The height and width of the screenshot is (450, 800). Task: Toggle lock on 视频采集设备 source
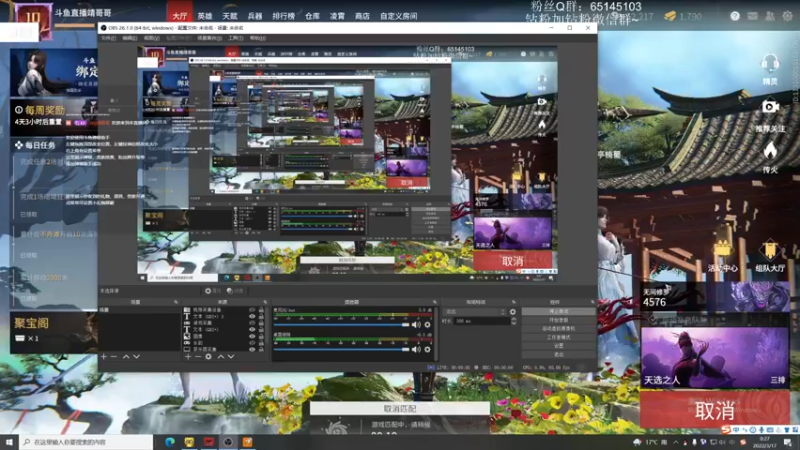pyautogui.click(x=261, y=310)
